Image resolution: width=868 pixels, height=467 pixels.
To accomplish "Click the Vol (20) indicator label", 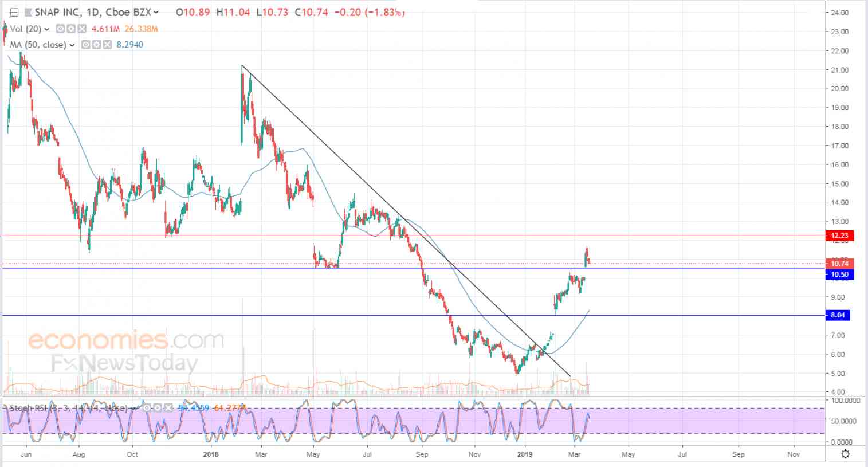I will click(x=25, y=29).
